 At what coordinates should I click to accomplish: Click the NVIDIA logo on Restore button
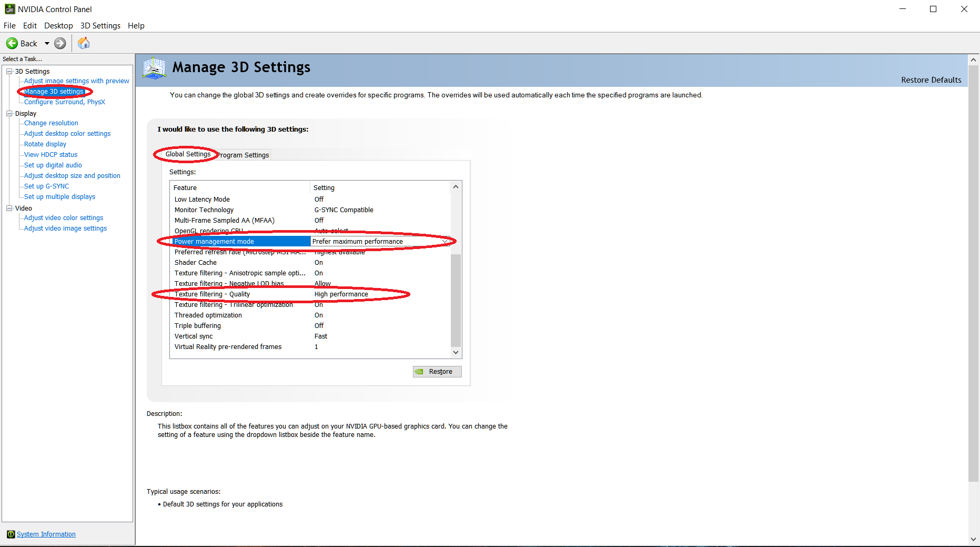[x=419, y=372]
